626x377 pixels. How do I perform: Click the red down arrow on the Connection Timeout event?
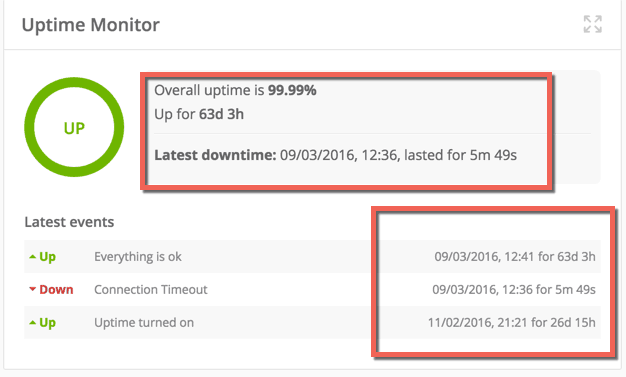point(33,289)
